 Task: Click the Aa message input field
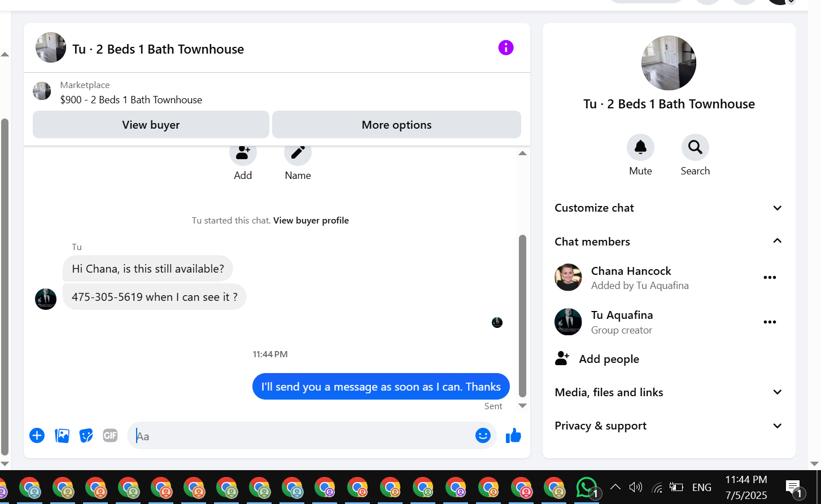(302, 436)
